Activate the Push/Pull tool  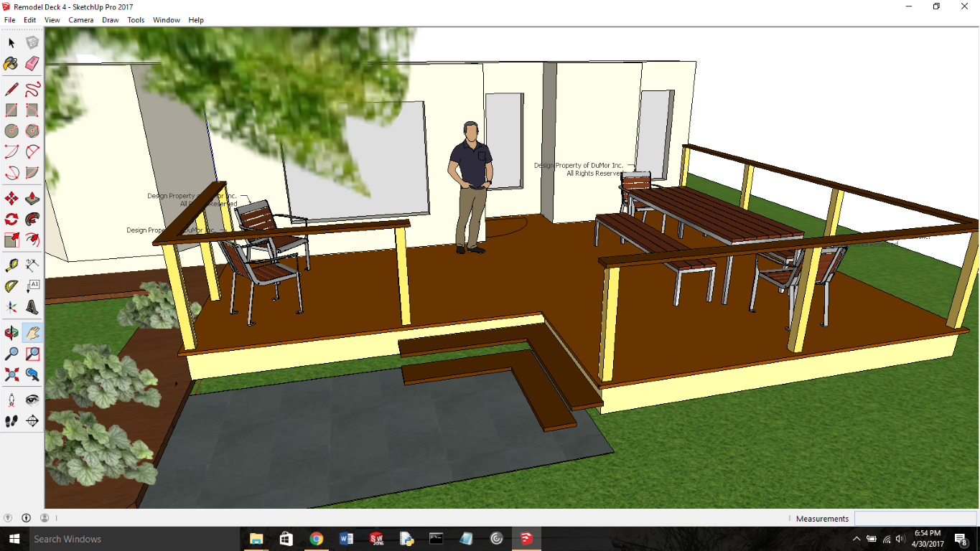click(x=32, y=199)
